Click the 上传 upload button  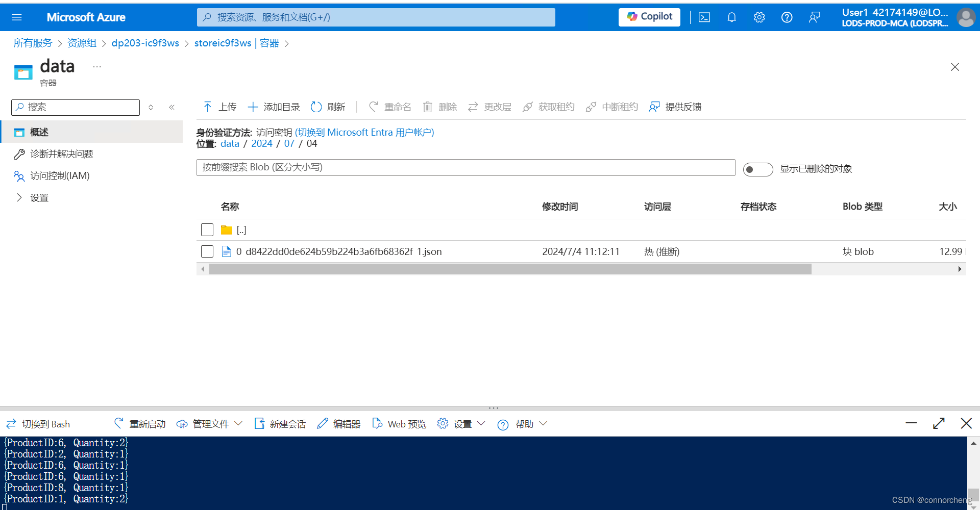click(x=219, y=107)
